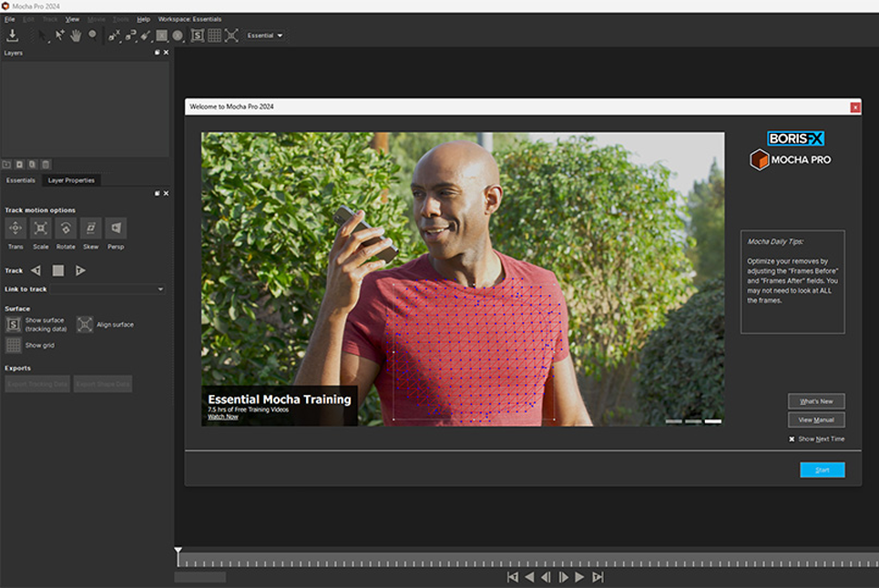Click Stop tracking button
879x588 pixels.
[x=57, y=270]
